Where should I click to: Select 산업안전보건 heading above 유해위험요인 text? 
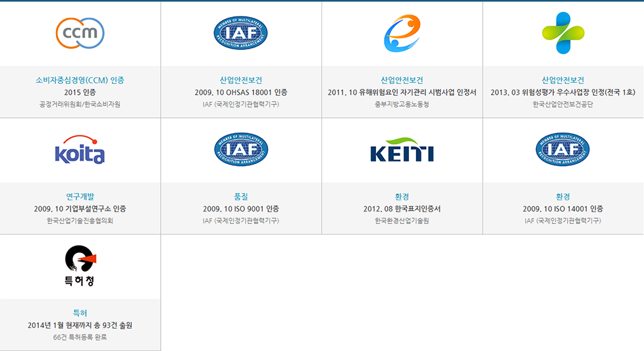pos(402,80)
